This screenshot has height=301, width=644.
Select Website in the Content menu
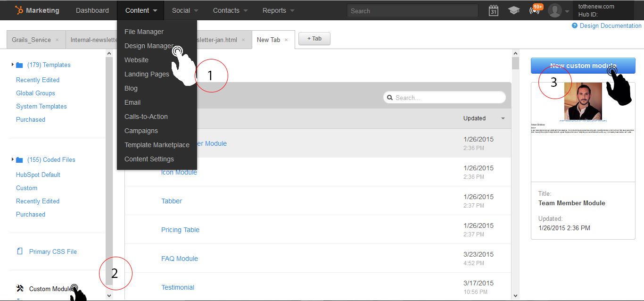137,60
